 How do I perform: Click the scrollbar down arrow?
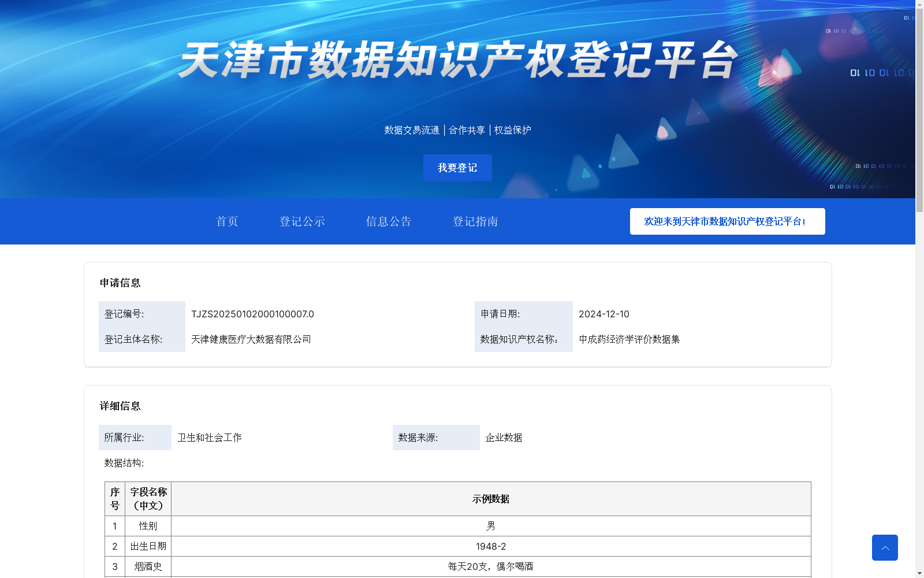[x=919, y=574]
